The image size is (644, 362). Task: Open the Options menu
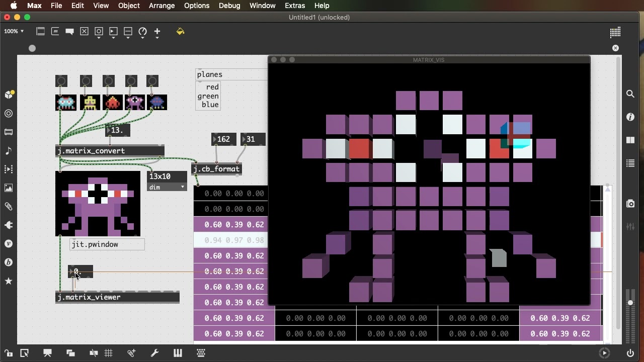pyautogui.click(x=197, y=6)
